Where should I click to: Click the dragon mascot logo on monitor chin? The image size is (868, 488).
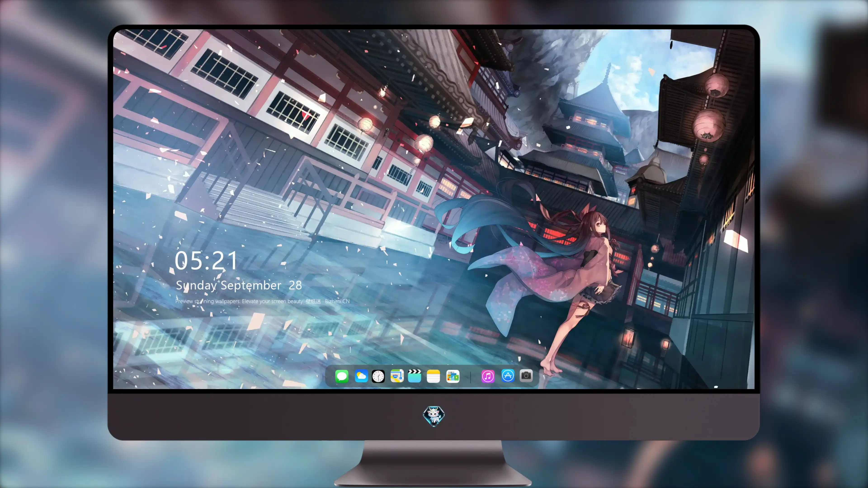(434, 416)
